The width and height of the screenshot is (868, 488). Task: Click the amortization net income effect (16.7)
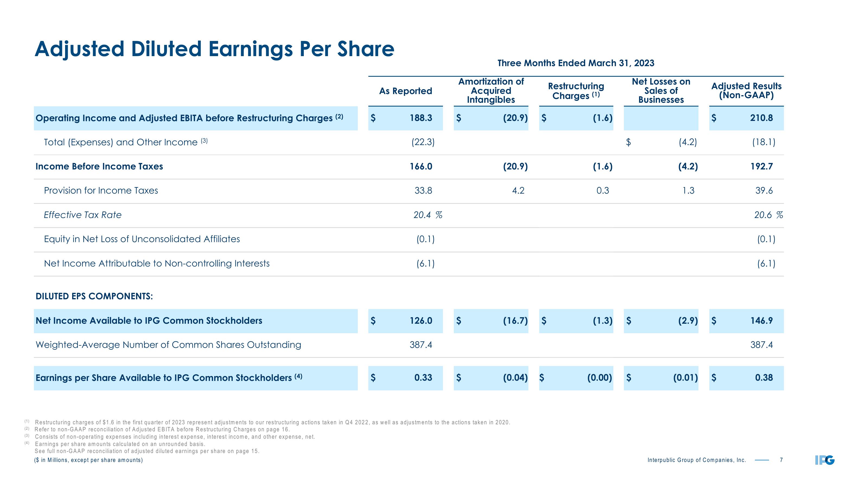[515, 321]
